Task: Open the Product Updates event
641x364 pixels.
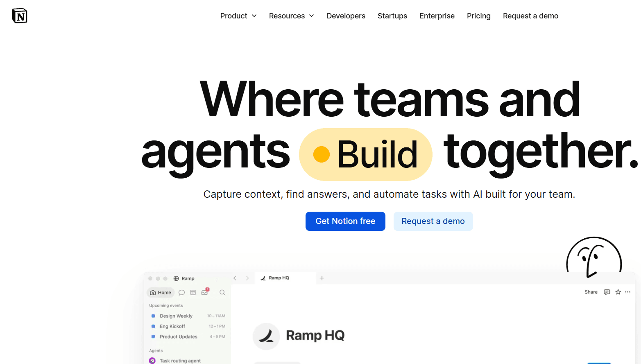Action: point(179,337)
